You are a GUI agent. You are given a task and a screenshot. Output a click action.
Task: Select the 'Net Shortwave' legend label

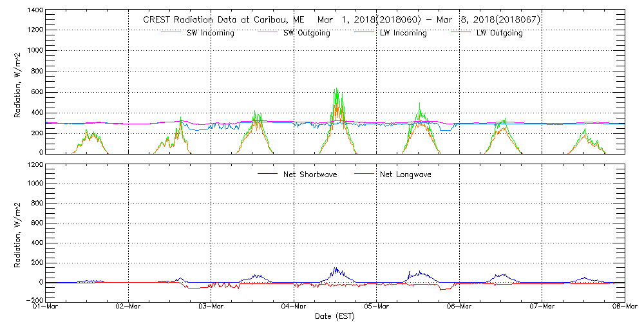point(312,175)
